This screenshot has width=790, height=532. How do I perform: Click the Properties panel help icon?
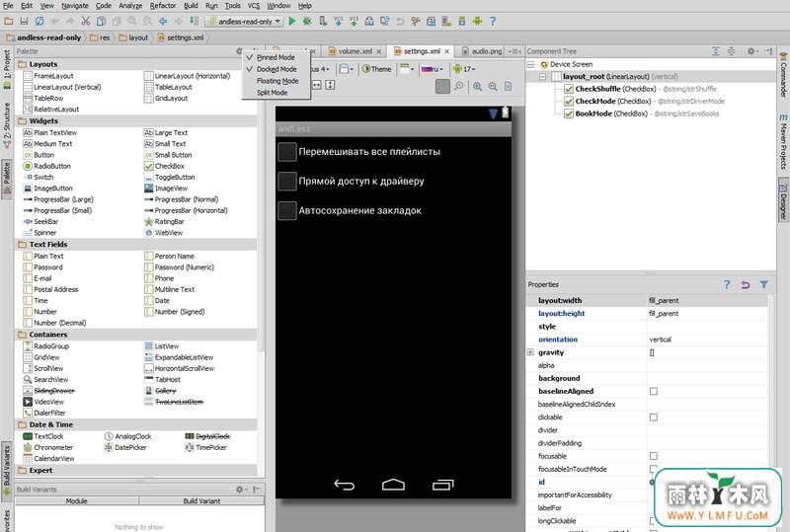click(727, 284)
